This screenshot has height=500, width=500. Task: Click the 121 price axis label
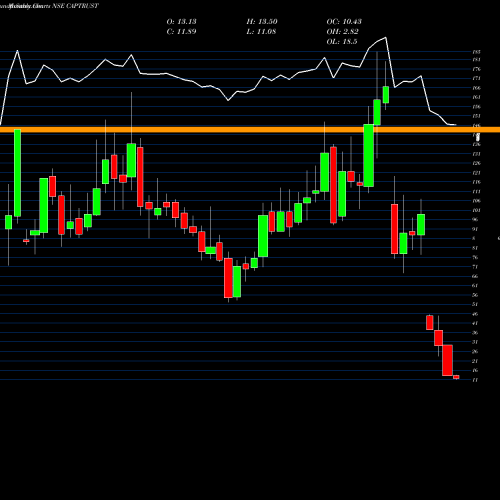click(476, 173)
